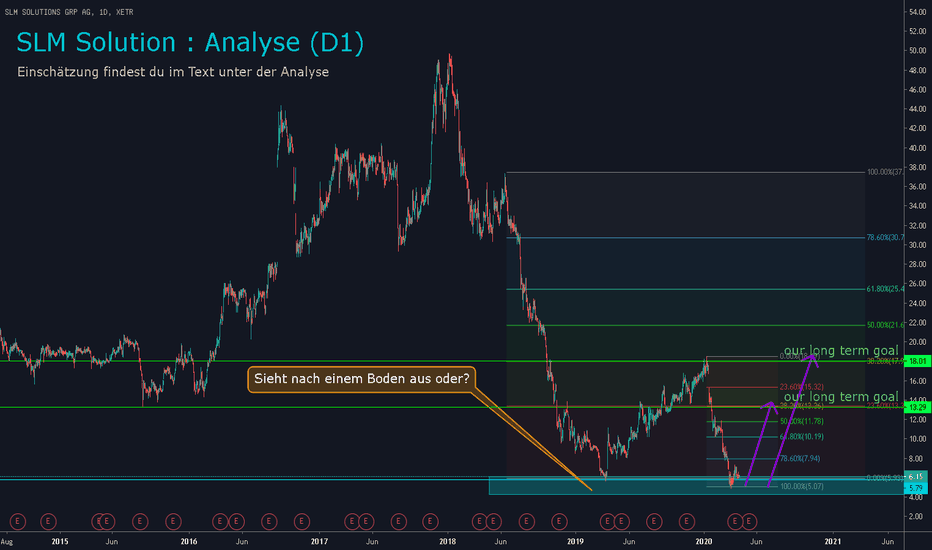Click the green 18.01 price label

[x=917, y=362]
